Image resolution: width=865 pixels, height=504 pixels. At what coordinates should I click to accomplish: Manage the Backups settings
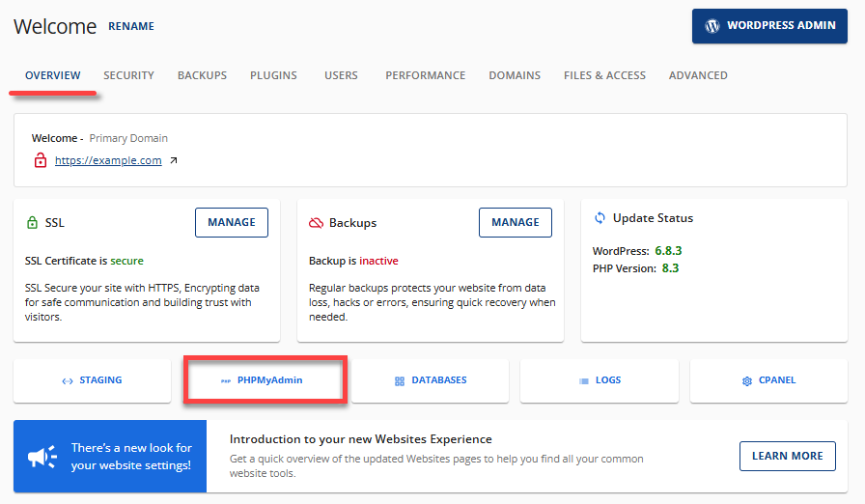[515, 222]
